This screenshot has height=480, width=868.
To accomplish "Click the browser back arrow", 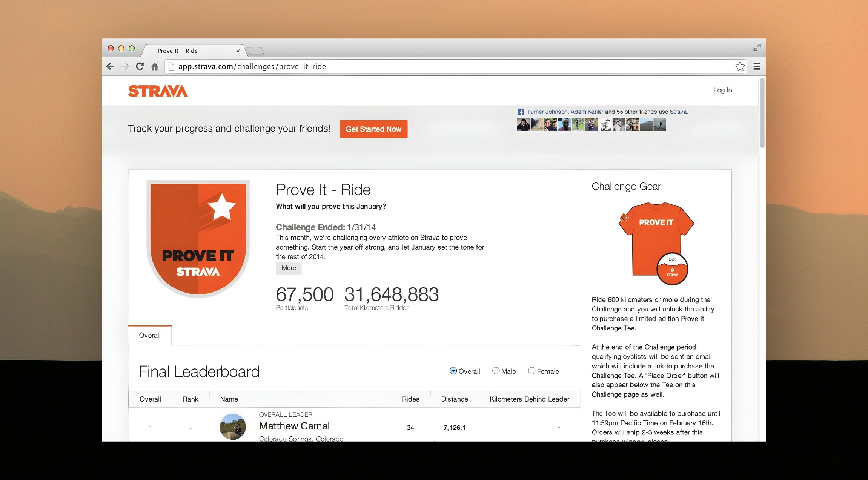I will tap(110, 67).
